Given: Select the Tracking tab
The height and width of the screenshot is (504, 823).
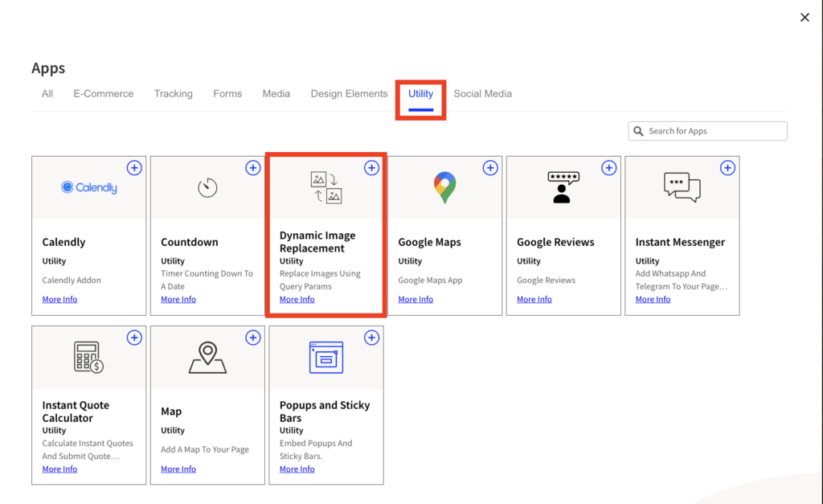Looking at the screenshot, I should pyautogui.click(x=174, y=94).
